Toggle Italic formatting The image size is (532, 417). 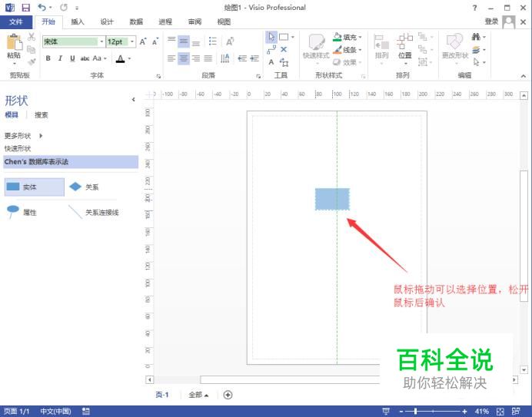click(60, 58)
